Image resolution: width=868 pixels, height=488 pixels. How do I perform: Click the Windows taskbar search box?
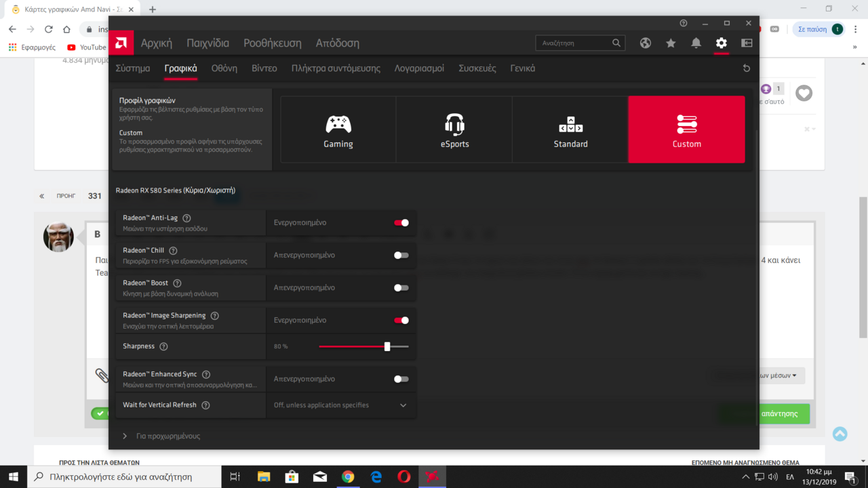tap(124, 476)
